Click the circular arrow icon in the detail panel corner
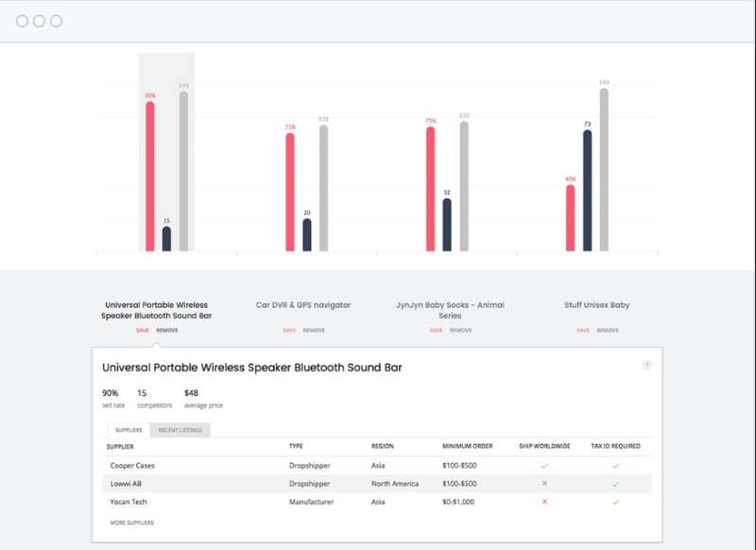Image resolution: width=756 pixels, height=550 pixels. click(x=647, y=365)
